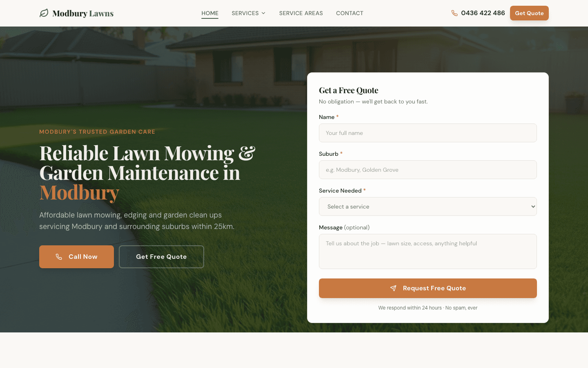Click the Modbury's Trusted Garden Care tagline
Viewport: 588px width, 368px height.
[97, 132]
